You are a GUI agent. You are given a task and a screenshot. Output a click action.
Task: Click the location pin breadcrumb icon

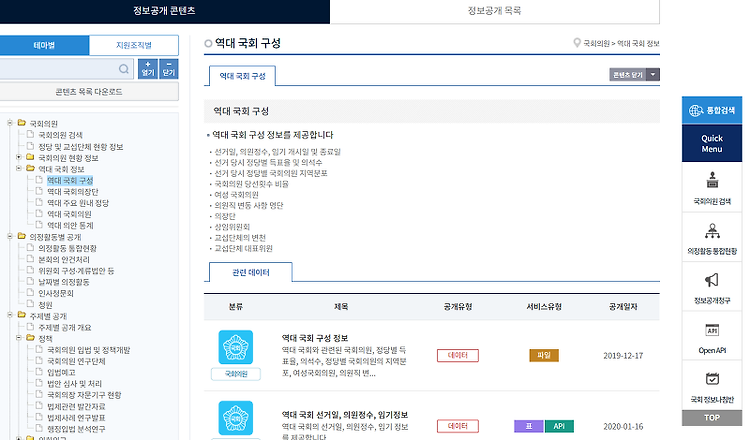pos(577,43)
